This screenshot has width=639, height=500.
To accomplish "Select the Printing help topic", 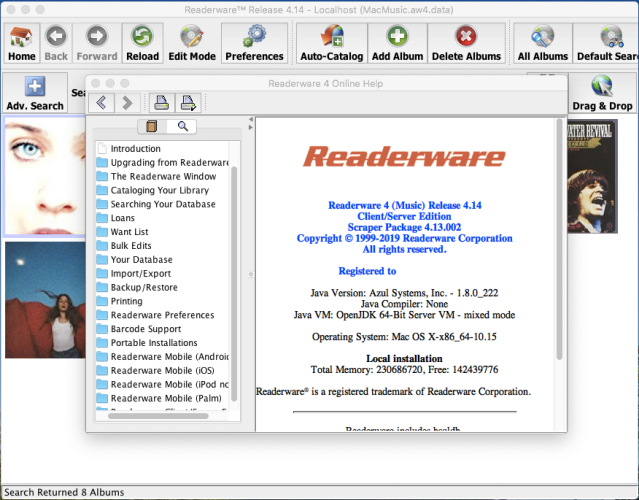I will coord(126,301).
